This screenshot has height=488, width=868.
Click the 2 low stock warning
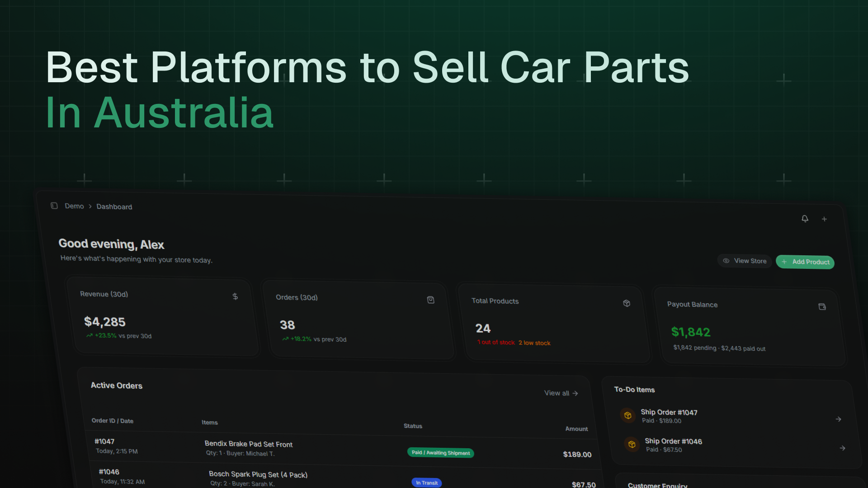click(534, 343)
